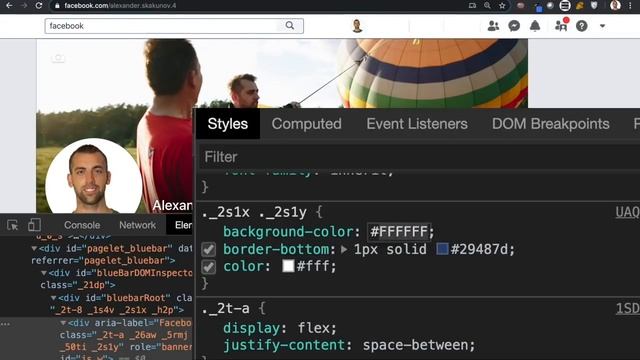Click the 'justify-content' property name
This screenshot has height=360, width=640.
tap(284, 345)
